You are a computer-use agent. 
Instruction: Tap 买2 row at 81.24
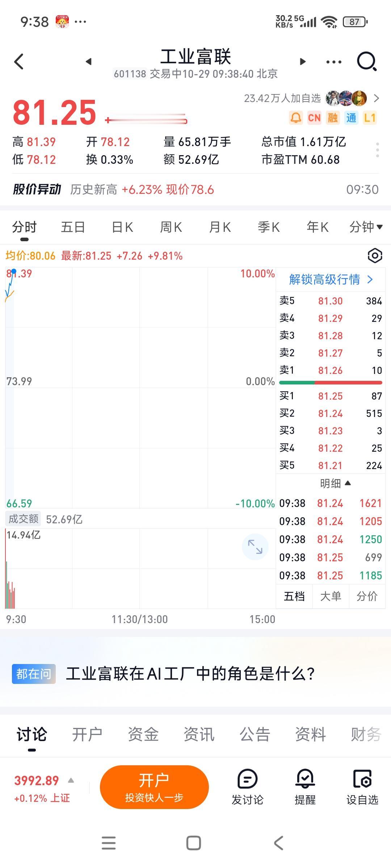point(331,413)
